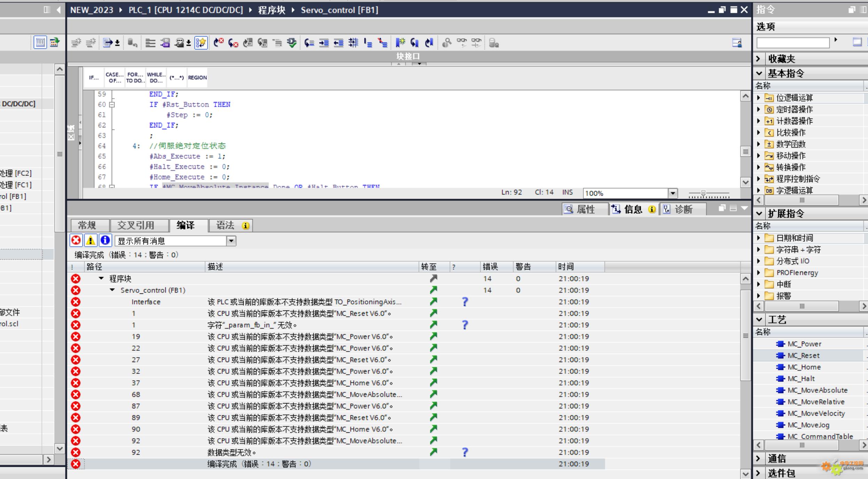The image size is (868, 479).
Task: Insert a CASE... OF... snippet
Action: pos(114,78)
